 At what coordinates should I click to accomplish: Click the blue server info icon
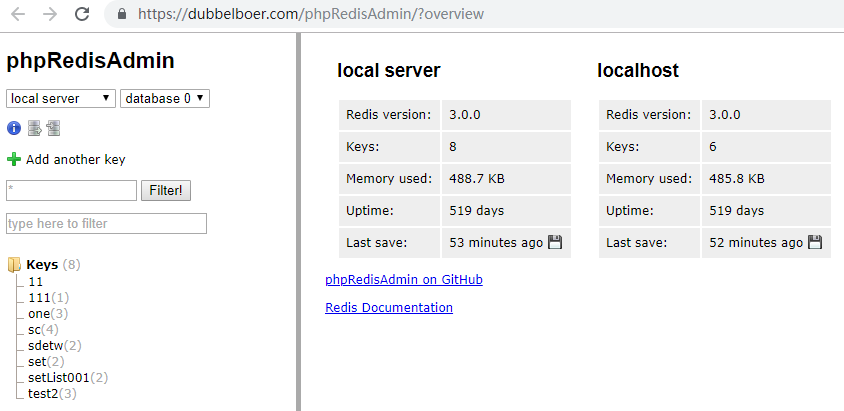(13, 129)
